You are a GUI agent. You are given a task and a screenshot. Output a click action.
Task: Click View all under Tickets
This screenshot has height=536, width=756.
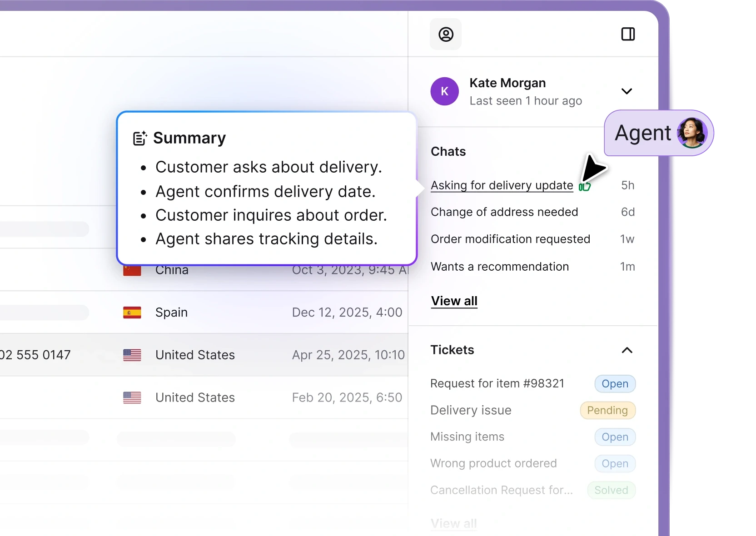[454, 523]
